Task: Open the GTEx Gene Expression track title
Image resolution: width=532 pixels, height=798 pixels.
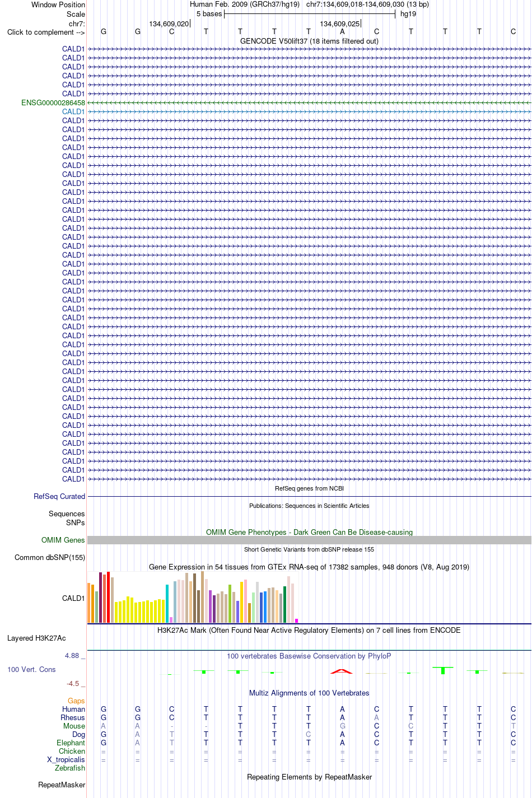Action: click(x=309, y=567)
